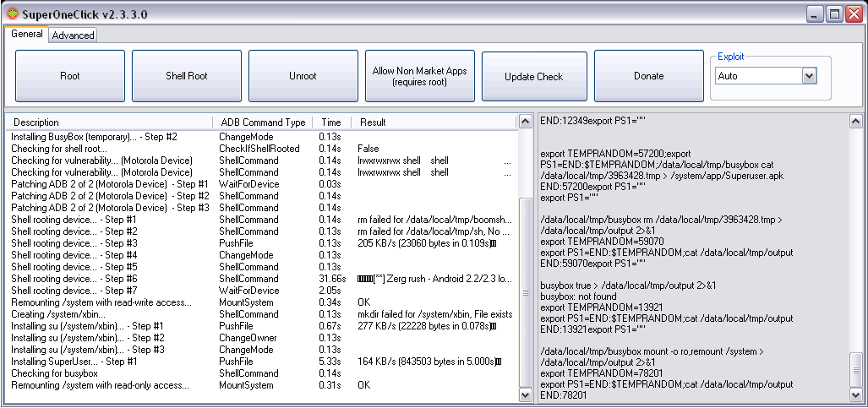Click the scroll down arrow of the log output pane

tap(855, 394)
